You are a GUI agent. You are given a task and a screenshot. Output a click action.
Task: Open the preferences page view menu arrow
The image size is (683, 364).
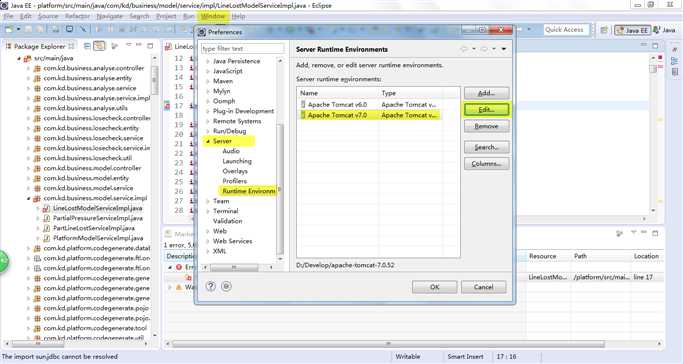pos(504,49)
